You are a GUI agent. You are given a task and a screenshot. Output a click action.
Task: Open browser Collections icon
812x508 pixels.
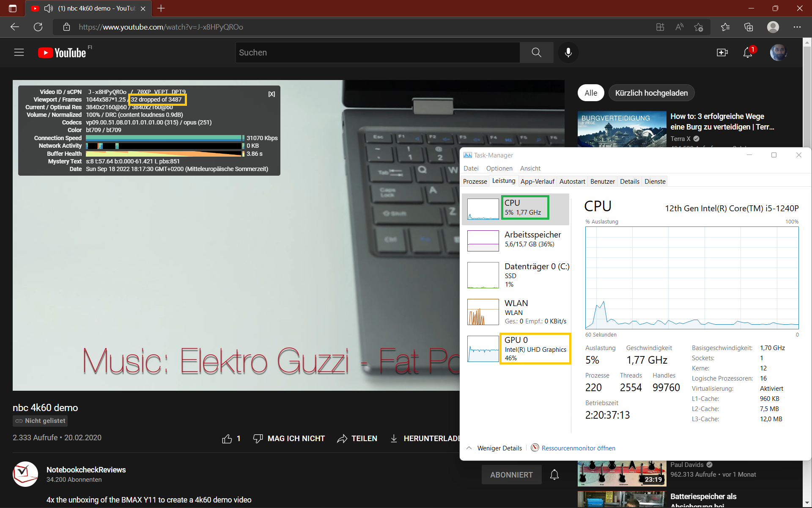(x=749, y=27)
